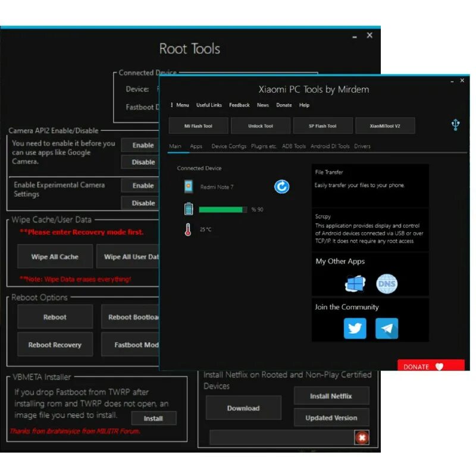Click Reboot Bootloader in Root Tools
Image resolution: width=476 pixels, height=476 pixels.
point(130,317)
